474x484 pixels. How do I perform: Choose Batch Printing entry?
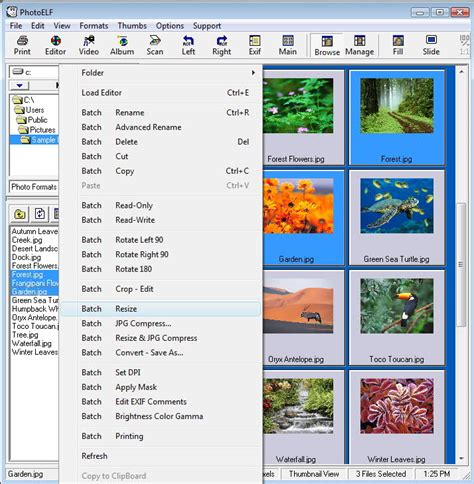(x=161, y=436)
